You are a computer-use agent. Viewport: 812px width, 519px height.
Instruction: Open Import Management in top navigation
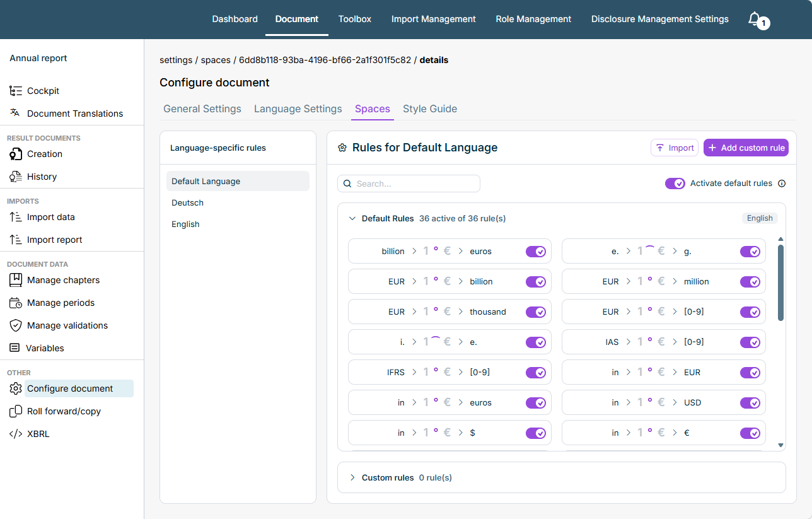click(x=434, y=19)
